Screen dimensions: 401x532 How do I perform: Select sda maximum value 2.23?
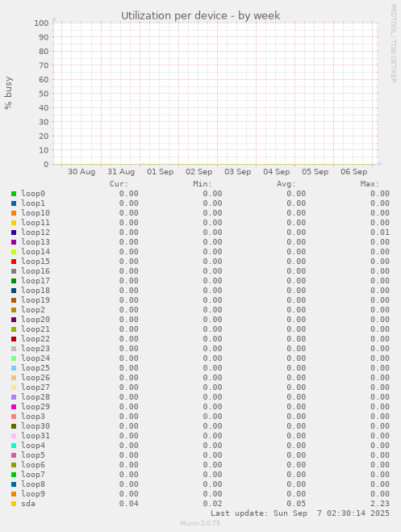click(380, 504)
